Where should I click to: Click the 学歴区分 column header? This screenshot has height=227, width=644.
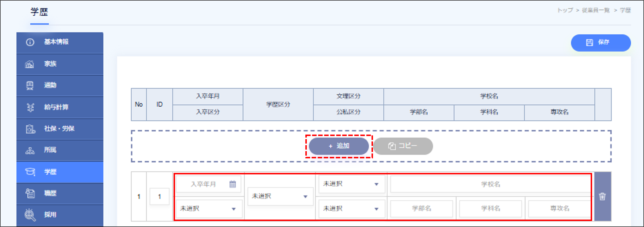[278, 105]
